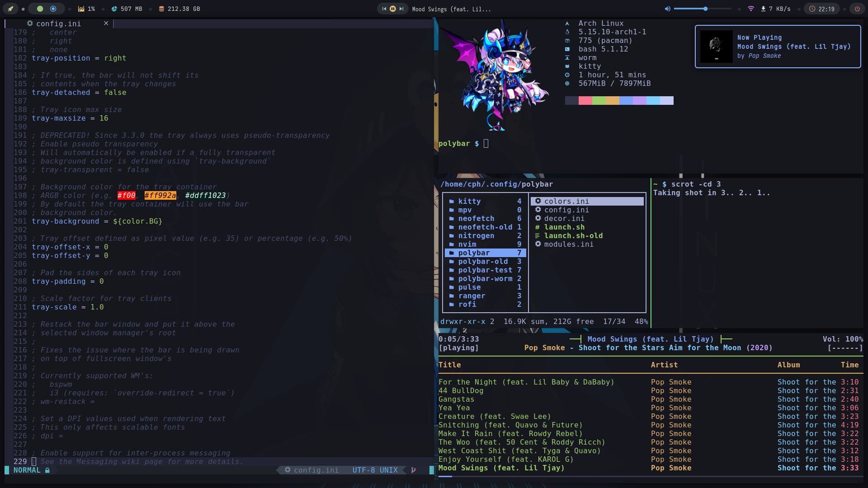Viewport: 868px width, 488px height.
Task: Click the disk storage icon
Action: click(x=161, y=9)
